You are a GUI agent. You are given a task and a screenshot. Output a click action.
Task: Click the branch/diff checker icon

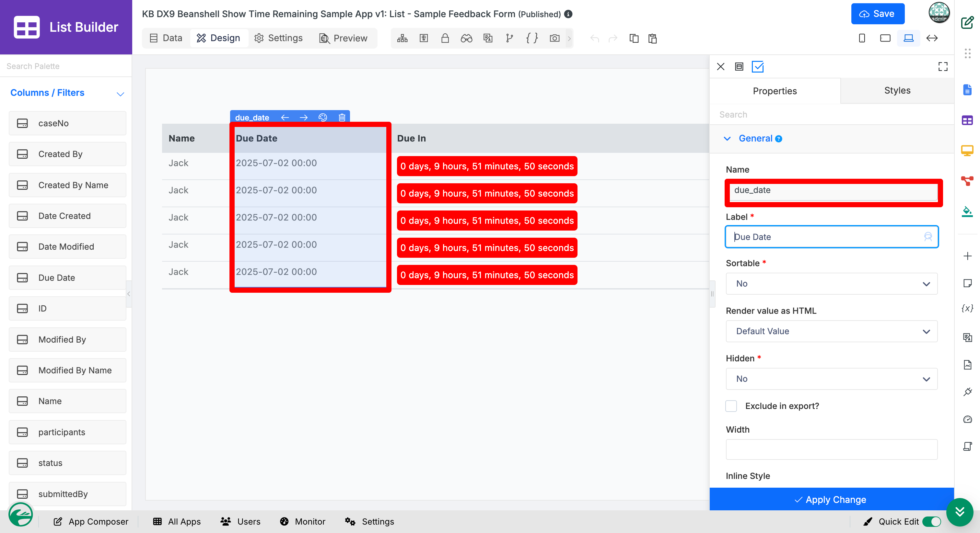click(509, 38)
